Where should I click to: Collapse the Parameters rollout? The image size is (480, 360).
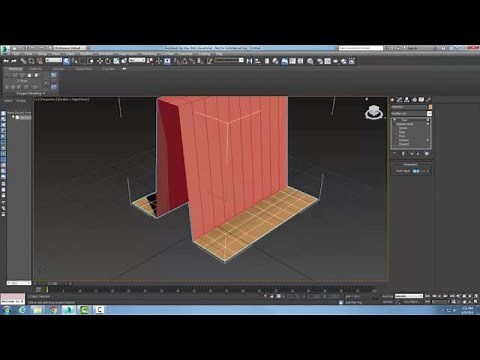pos(411,164)
